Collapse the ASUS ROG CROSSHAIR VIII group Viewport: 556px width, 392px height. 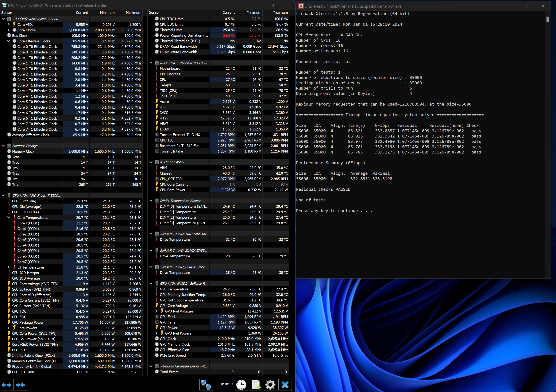pos(151,63)
